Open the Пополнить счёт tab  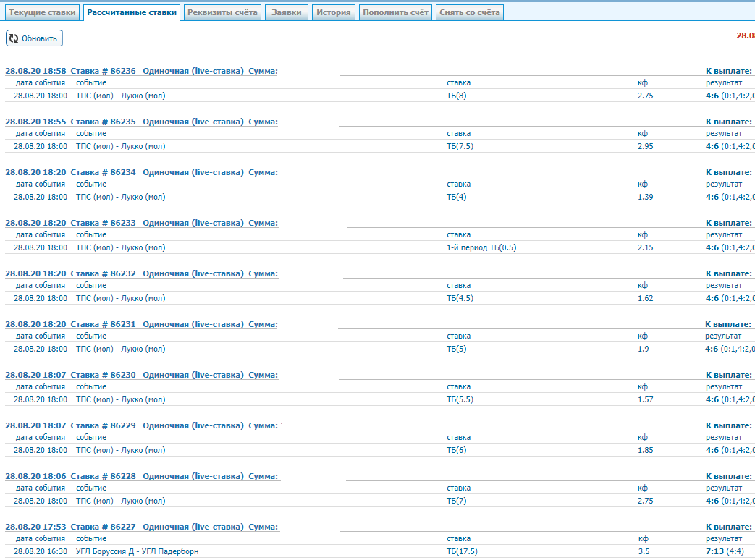pyautogui.click(x=395, y=12)
